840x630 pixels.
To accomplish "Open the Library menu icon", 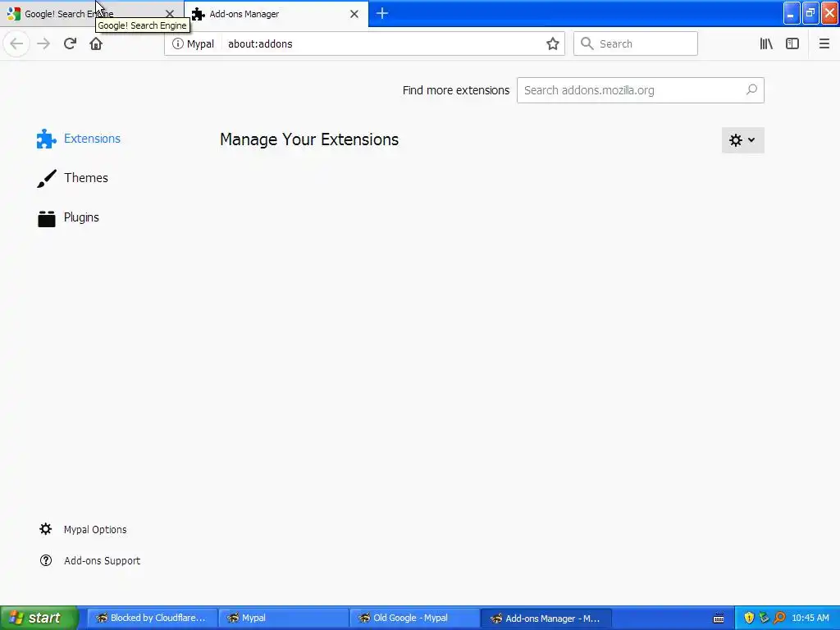I will 766,44.
